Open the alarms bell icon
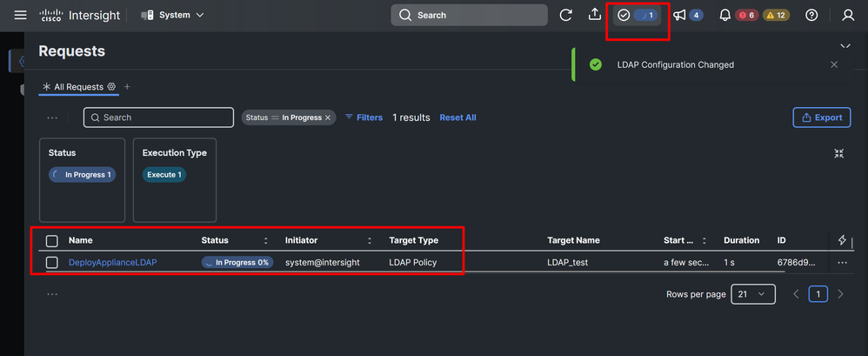868x356 pixels. coord(724,15)
